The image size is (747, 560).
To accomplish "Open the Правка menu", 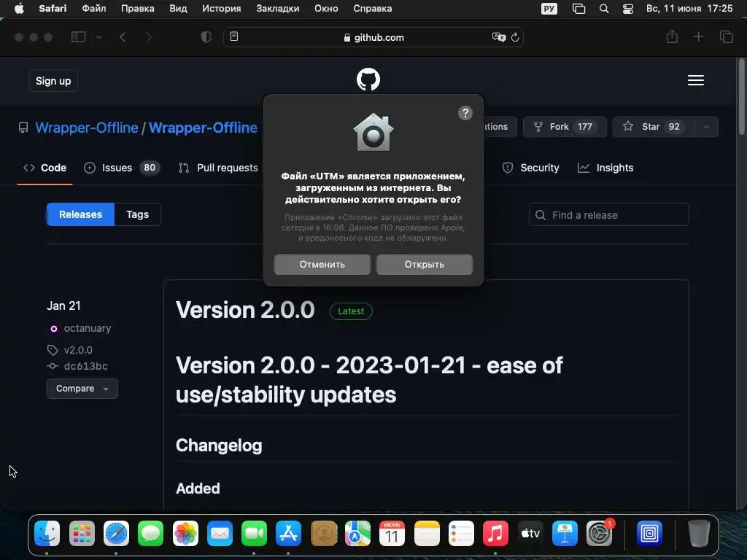I will click(138, 9).
